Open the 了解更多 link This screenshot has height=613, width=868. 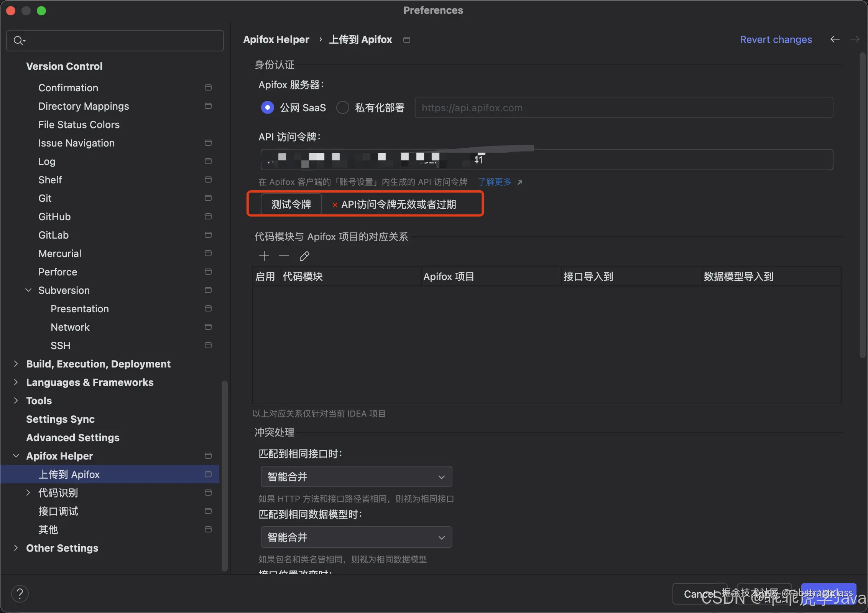495,182
